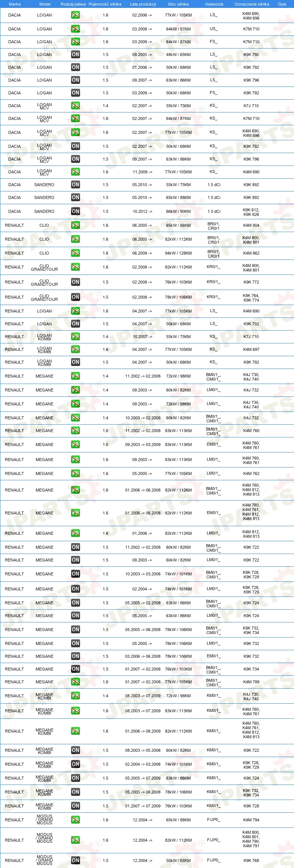
Task: Click the ON diesel icon in the 10.2003 -> 03.2006 row
Action: (x=76, y=574)
